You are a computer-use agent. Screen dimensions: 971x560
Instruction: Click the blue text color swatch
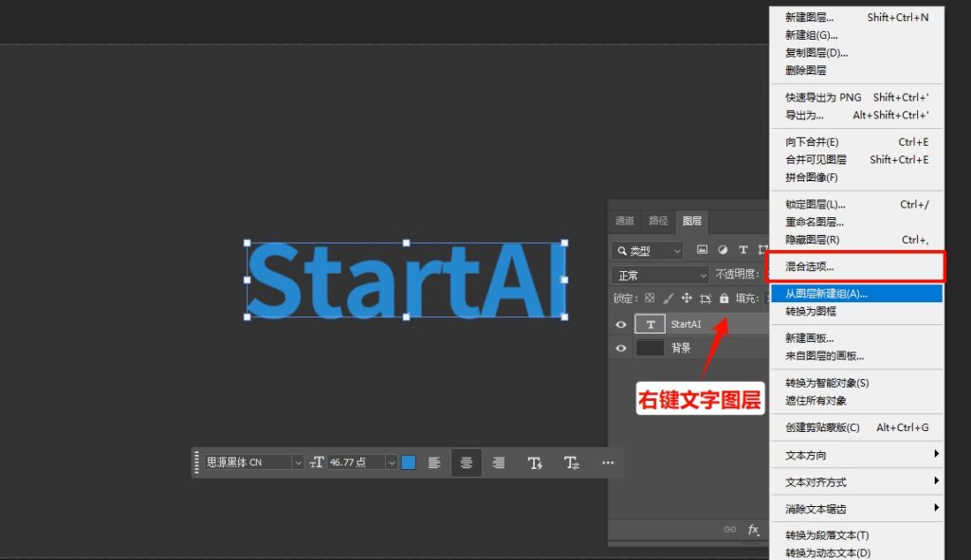(x=409, y=462)
